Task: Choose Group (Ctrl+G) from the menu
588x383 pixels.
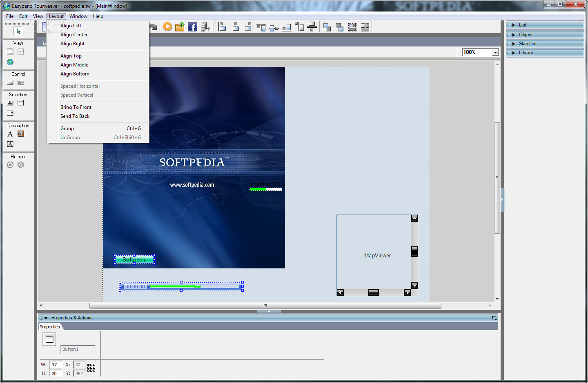Action: pyautogui.click(x=98, y=128)
